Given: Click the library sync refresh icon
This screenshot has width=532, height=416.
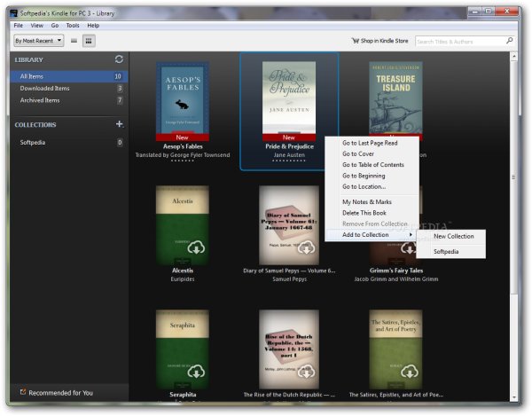Looking at the screenshot, I should click(x=119, y=59).
